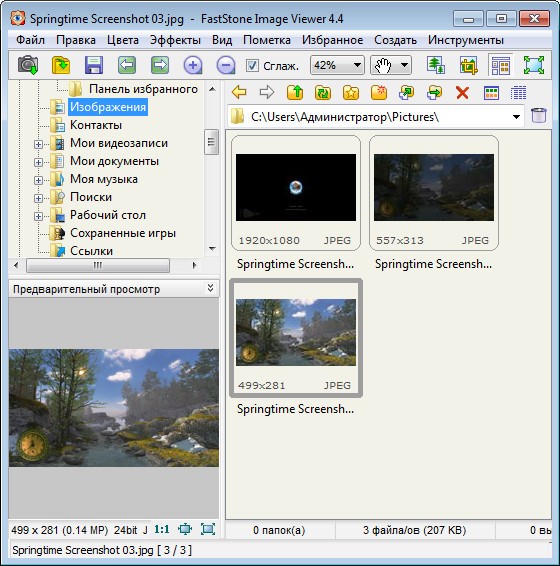Switch to details list view icon
This screenshot has width=560, height=566.
click(x=518, y=93)
